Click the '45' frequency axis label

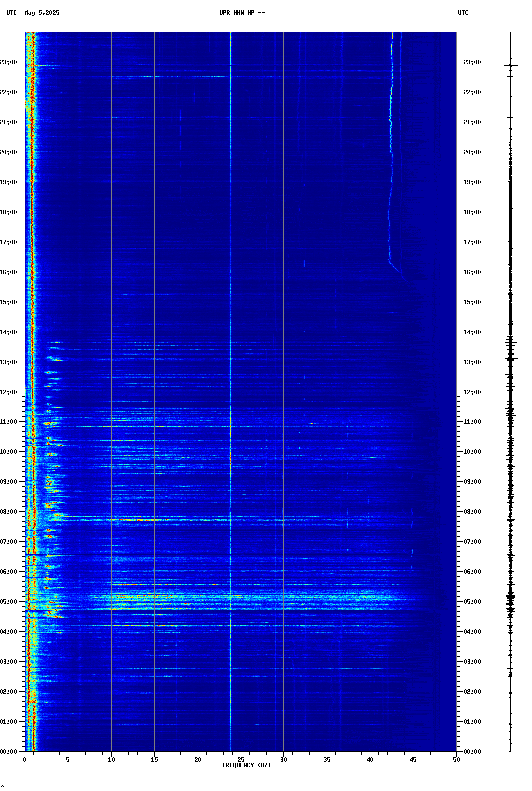pos(413,760)
